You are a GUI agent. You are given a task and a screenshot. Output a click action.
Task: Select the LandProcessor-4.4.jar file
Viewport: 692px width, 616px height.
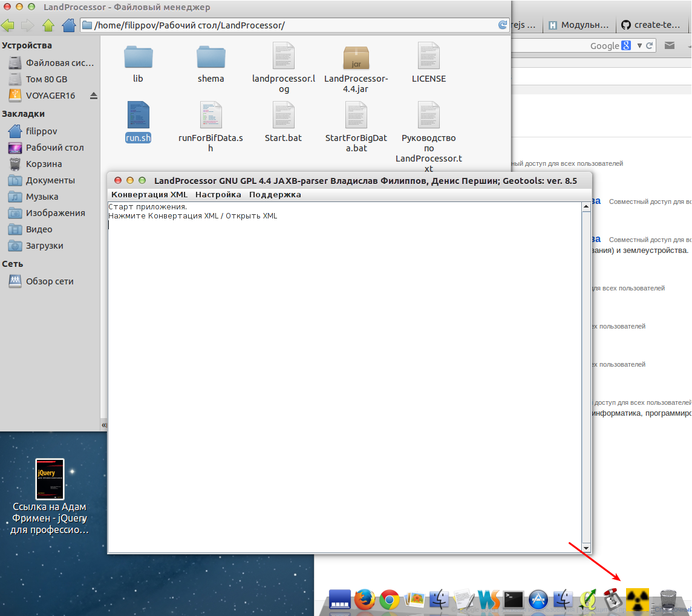[x=356, y=68]
